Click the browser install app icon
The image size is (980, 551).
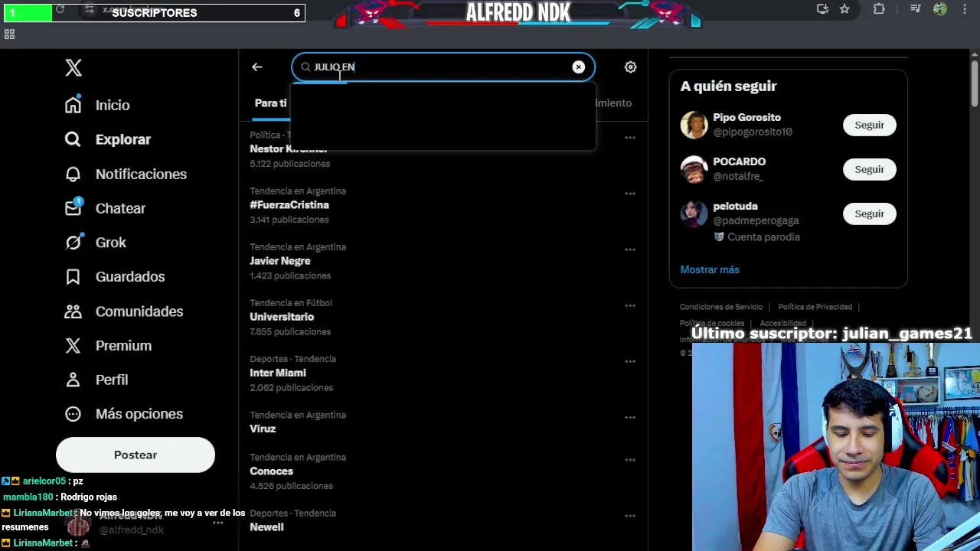click(x=822, y=9)
